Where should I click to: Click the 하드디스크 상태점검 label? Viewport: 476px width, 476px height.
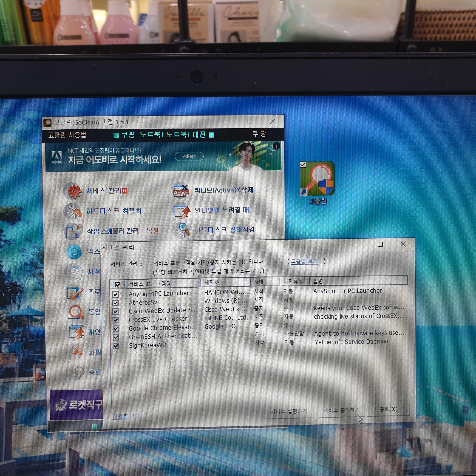pyautogui.click(x=225, y=230)
